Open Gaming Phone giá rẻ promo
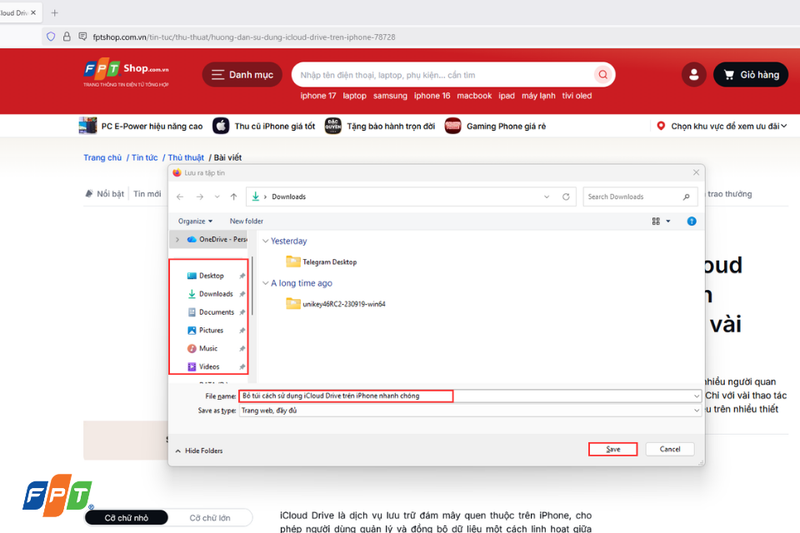800x533 pixels. click(x=495, y=125)
